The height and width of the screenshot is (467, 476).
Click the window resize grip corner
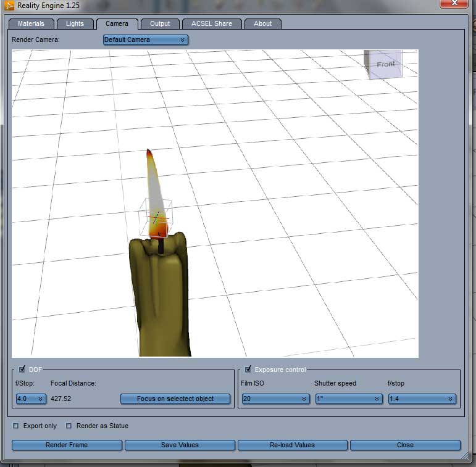click(x=464, y=455)
